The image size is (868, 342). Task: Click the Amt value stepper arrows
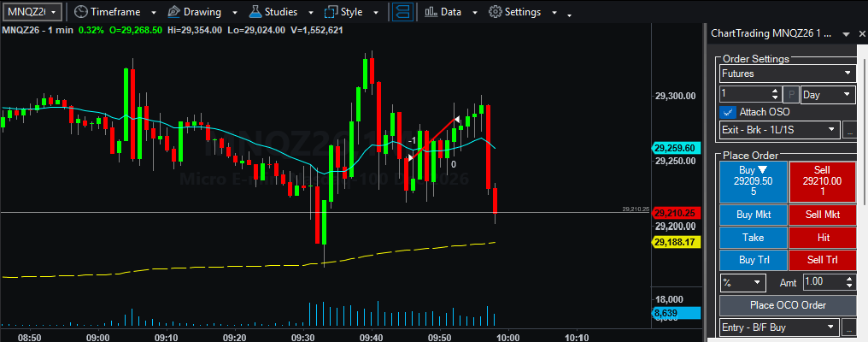point(850,282)
